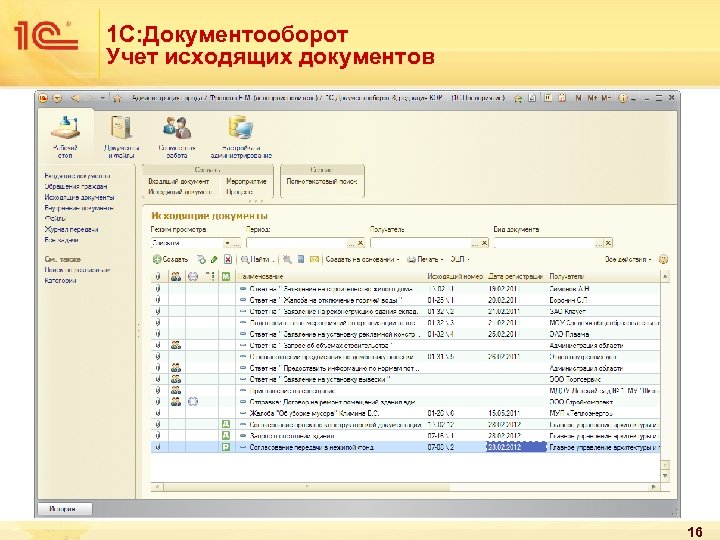Screen dimensions: 720x540
Task: Expand the Все действия menu
Action: 628,259
